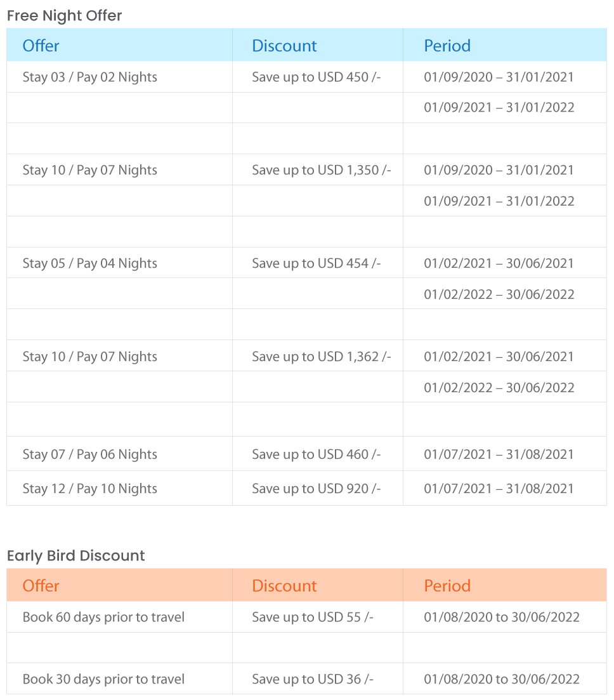The height and width of the screenshot is (700, 614).
Task: Click the blue Discount column header
Action: click(284, 46)
